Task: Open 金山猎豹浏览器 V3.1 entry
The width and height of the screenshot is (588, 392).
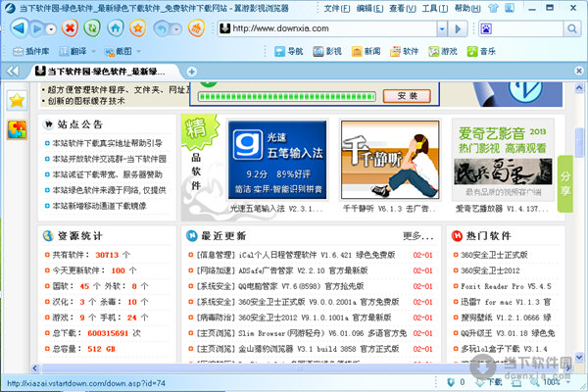Action: click(x=298, y=349)
